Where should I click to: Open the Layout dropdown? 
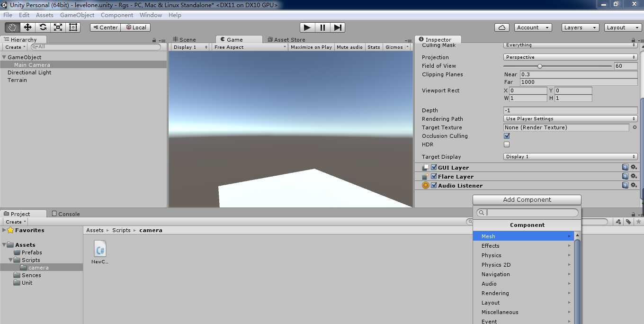click(x=623, y=27)
